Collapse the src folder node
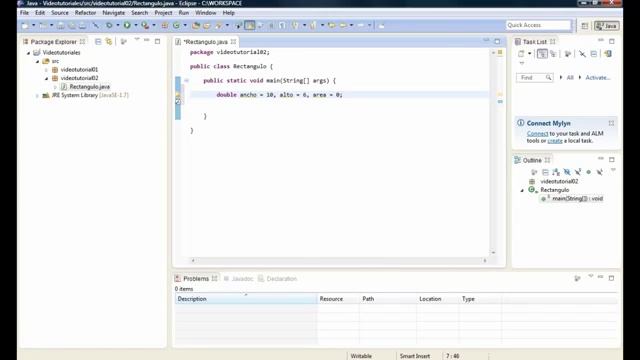 38,61
